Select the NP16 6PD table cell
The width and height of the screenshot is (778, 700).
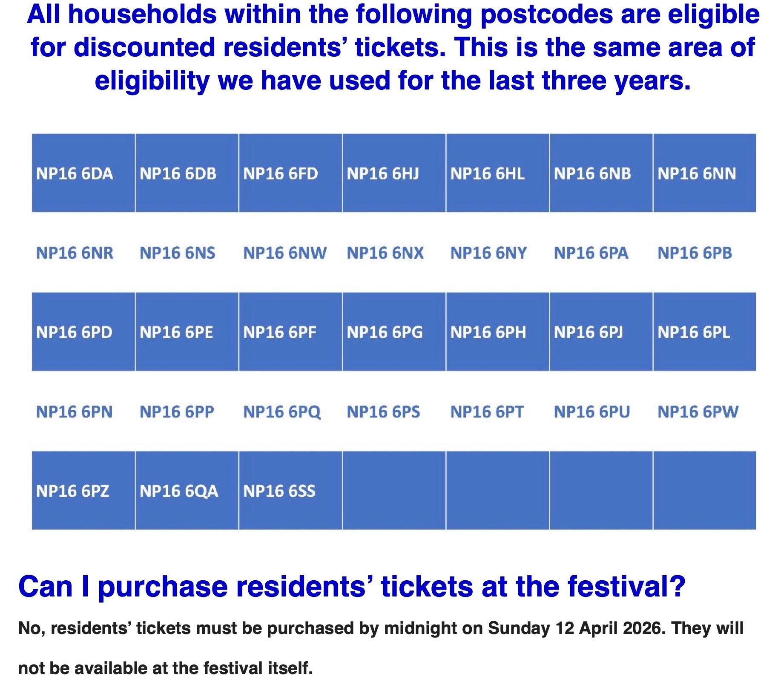pos(74,332)
